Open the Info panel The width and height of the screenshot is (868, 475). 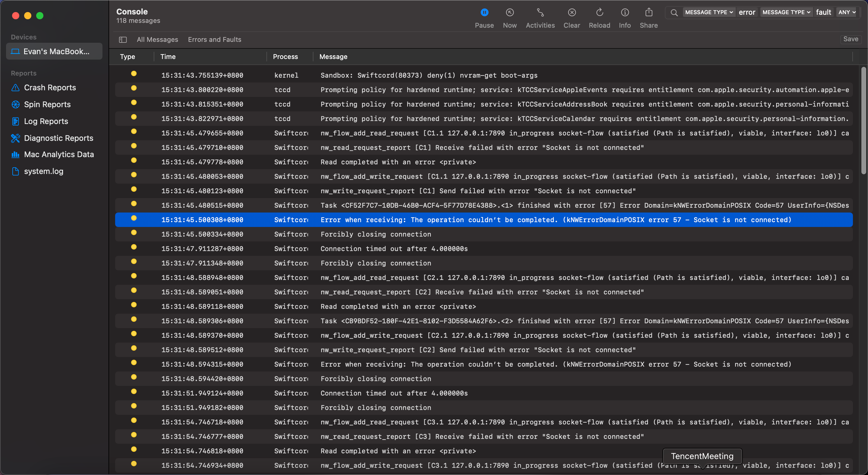pyautogui.click(x=625, y=17)
